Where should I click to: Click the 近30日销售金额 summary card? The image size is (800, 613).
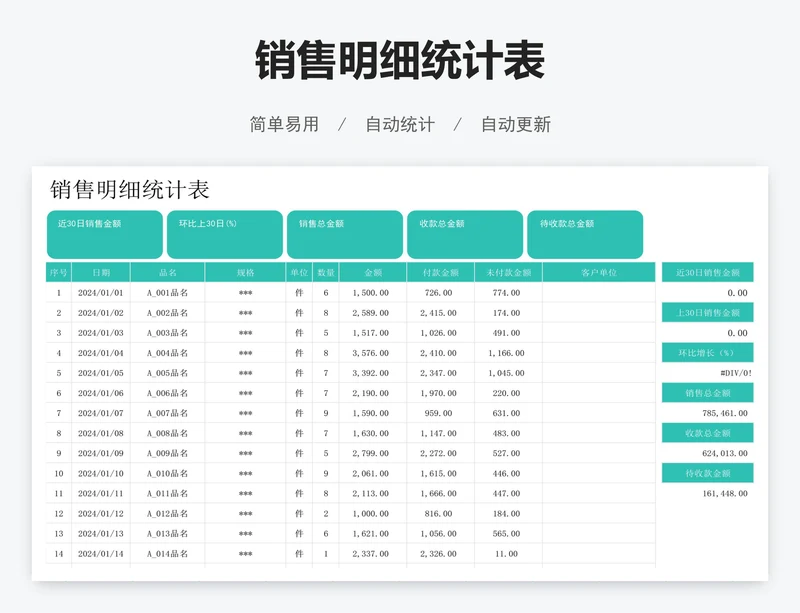click(105, 235)
